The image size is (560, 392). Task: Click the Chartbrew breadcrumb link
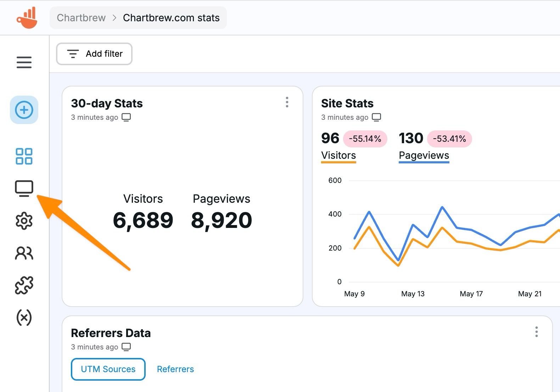81,18
